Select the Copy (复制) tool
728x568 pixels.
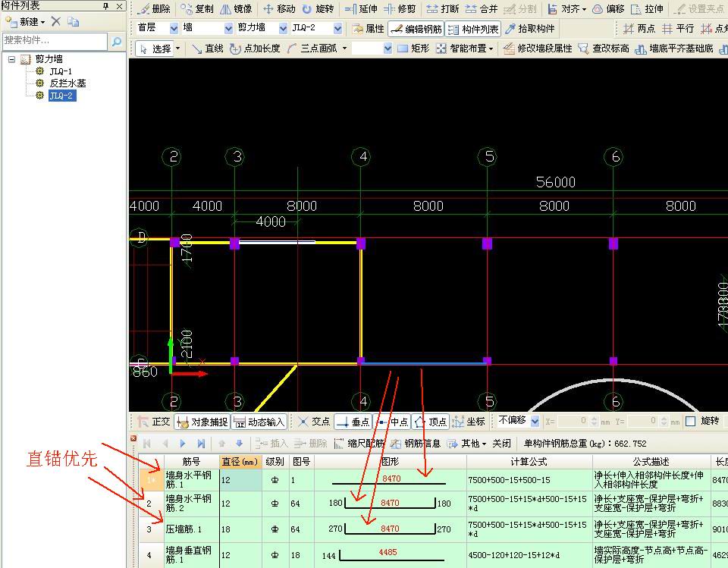click(x=197, y=9)
